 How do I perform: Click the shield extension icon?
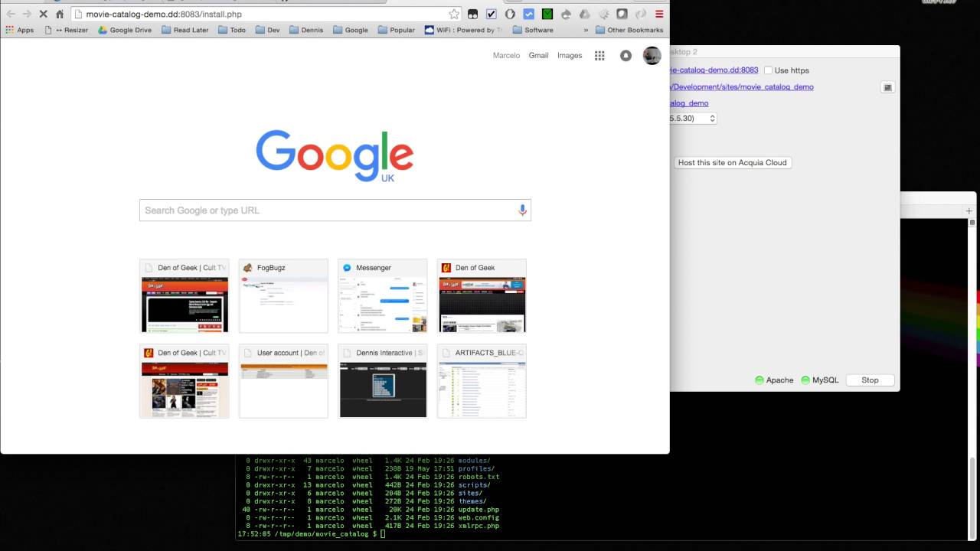tap(622, 14)
